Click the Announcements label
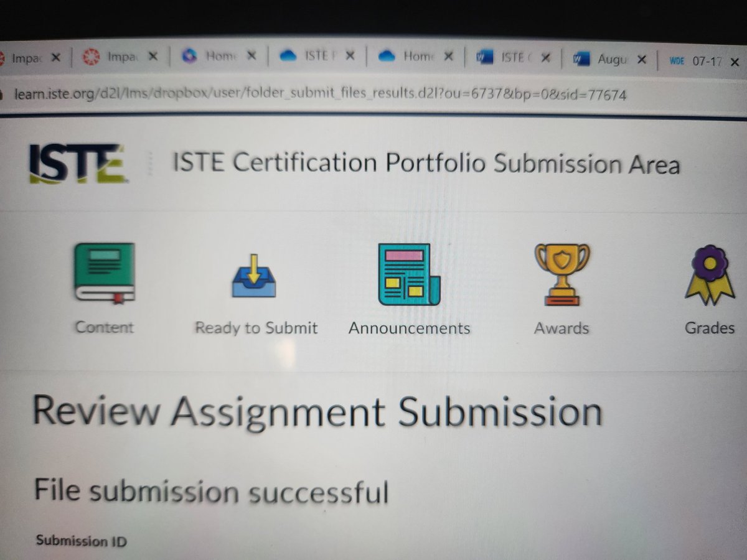747x560 pixels. (x=409, y=328)
